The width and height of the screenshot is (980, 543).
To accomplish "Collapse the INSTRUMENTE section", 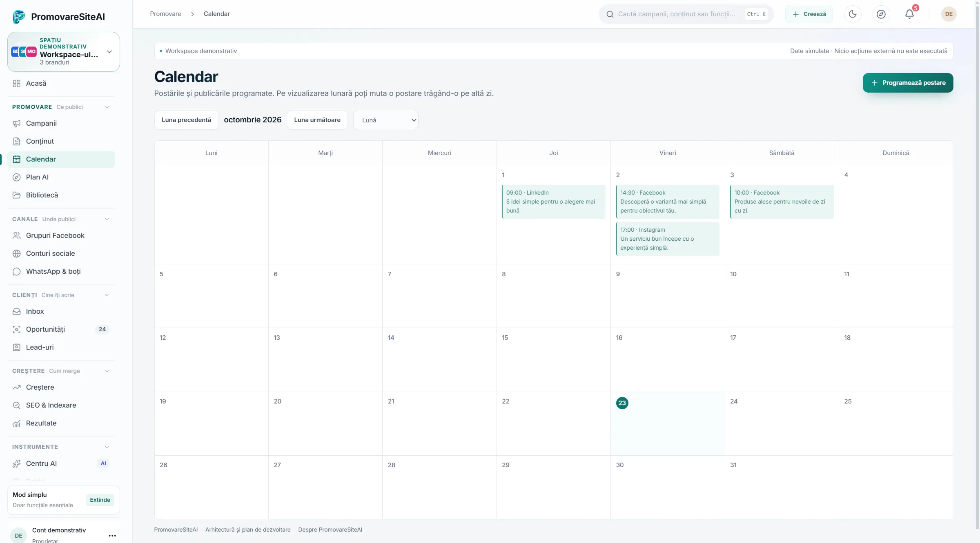I will pyautogui.click(x=107, y=447).
